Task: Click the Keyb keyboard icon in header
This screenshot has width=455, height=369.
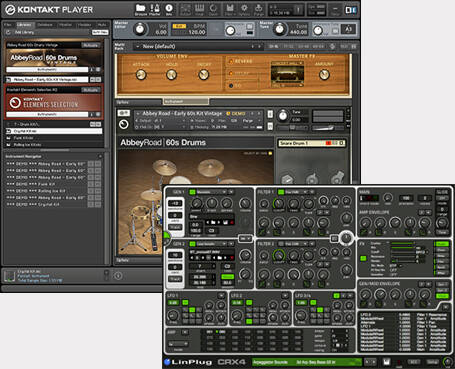Action: (199, 9)
